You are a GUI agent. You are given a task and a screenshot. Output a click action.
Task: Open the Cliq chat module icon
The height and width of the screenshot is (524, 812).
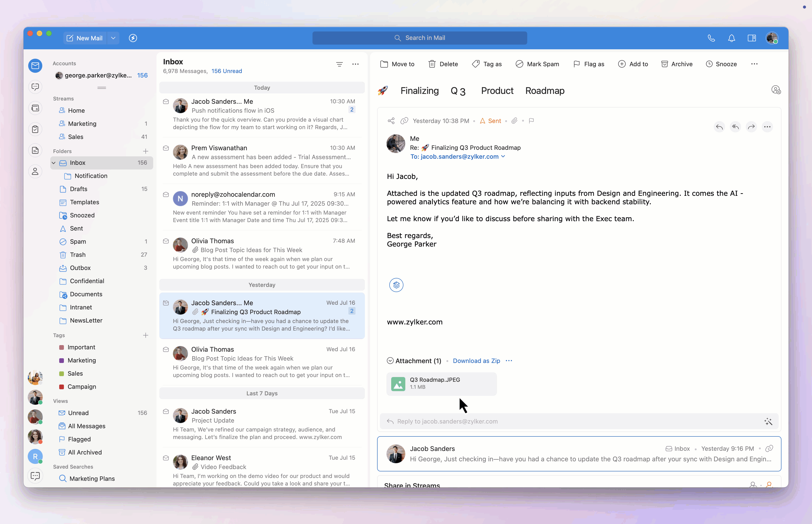(35, 87)
